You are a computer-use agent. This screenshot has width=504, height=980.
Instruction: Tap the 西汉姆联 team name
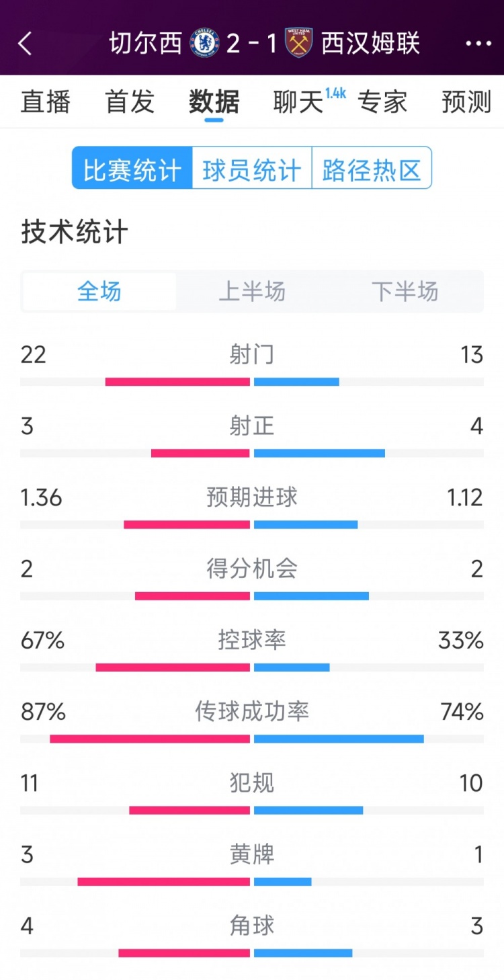(x=370, y=43)
